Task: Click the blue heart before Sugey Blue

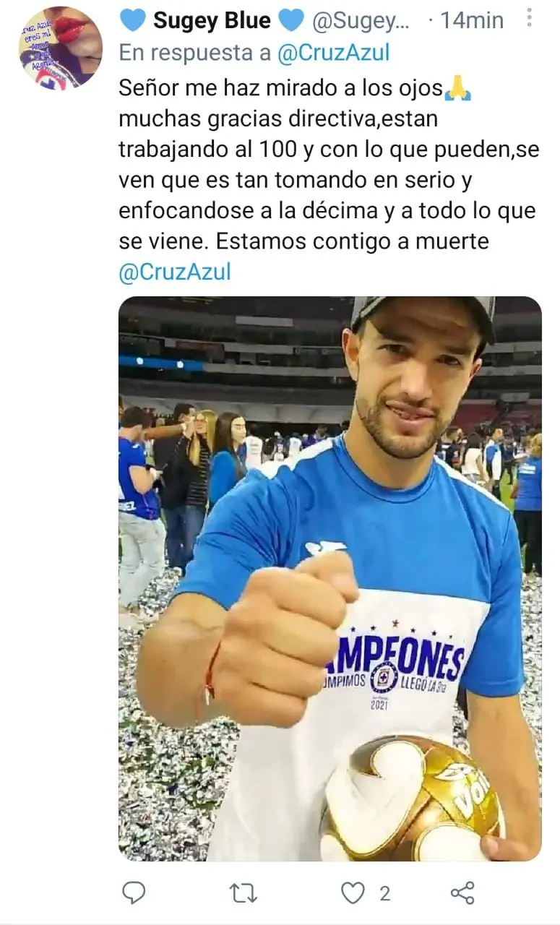Action: coord(132,20)
